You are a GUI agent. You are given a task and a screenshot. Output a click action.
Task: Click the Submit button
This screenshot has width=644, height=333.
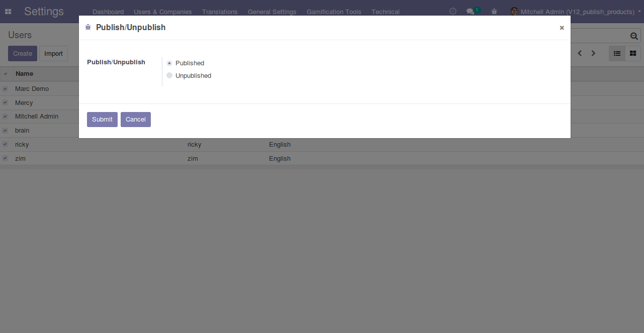pos(102,120)
